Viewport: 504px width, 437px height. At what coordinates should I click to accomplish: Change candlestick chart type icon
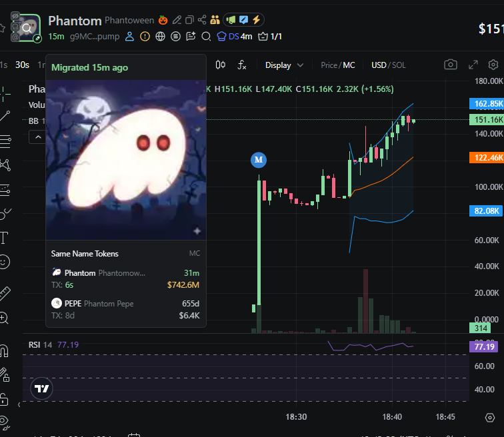(220, 65)
